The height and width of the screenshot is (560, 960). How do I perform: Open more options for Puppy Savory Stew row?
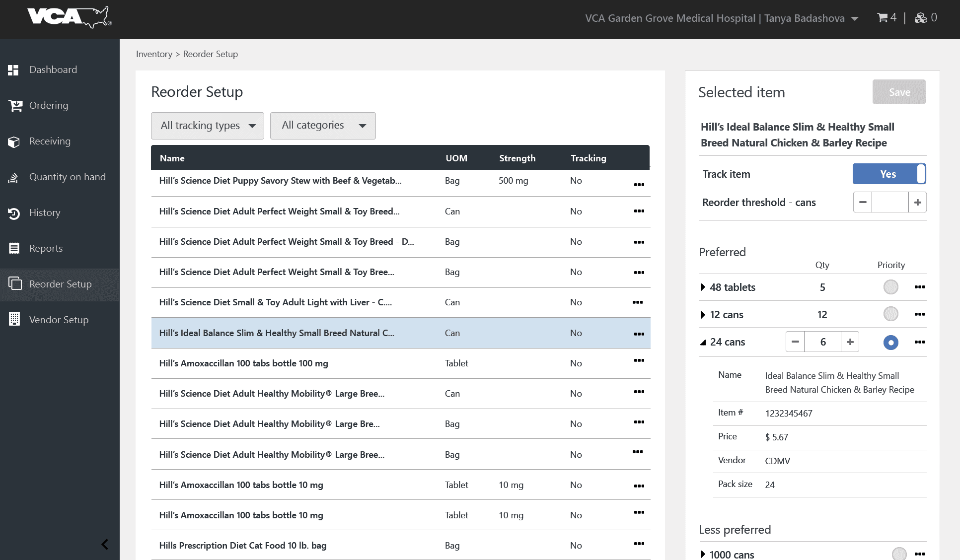pyautogui.click(x=639, y=185)
